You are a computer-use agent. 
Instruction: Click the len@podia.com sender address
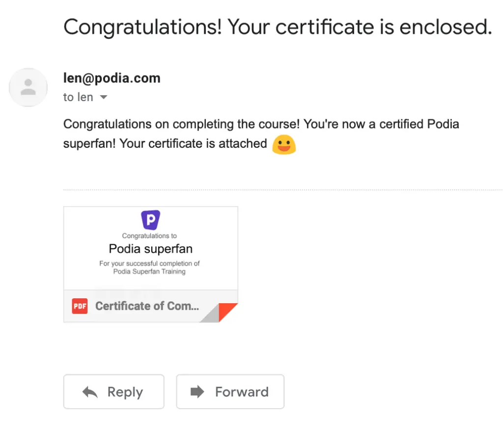112,78
